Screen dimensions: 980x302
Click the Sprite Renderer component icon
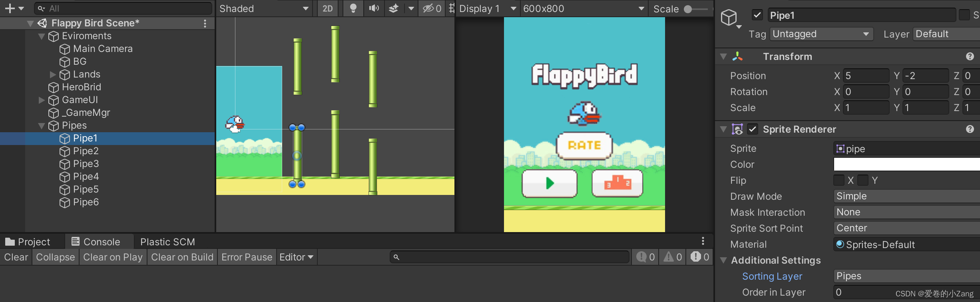click(x=737, y=129)
